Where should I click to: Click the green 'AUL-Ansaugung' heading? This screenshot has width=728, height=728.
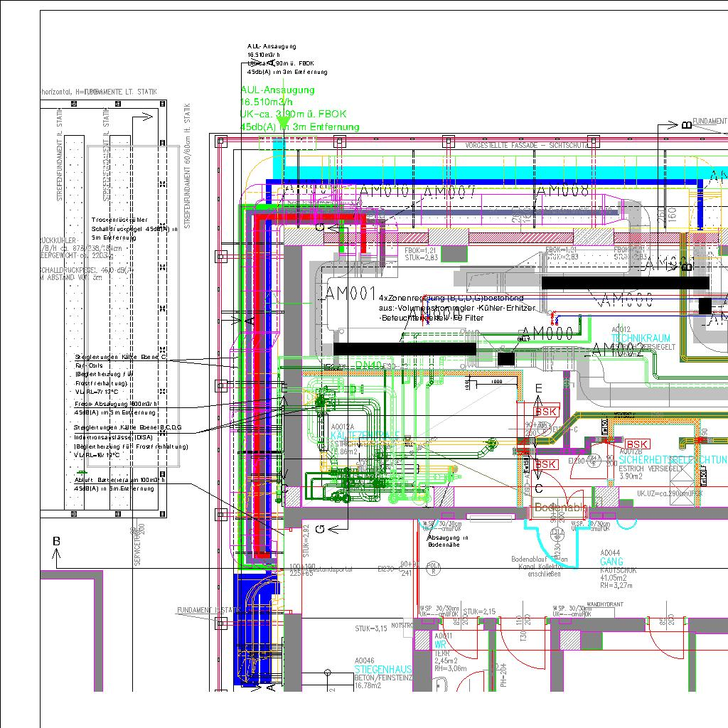[x=278, y=90]
